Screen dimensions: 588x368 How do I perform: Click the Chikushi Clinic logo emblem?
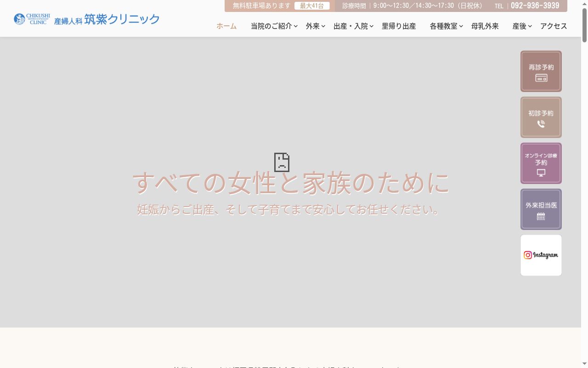tap(19, 19)
